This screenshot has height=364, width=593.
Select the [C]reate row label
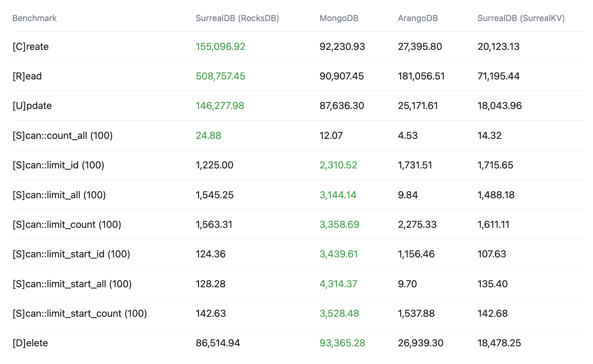31,47
